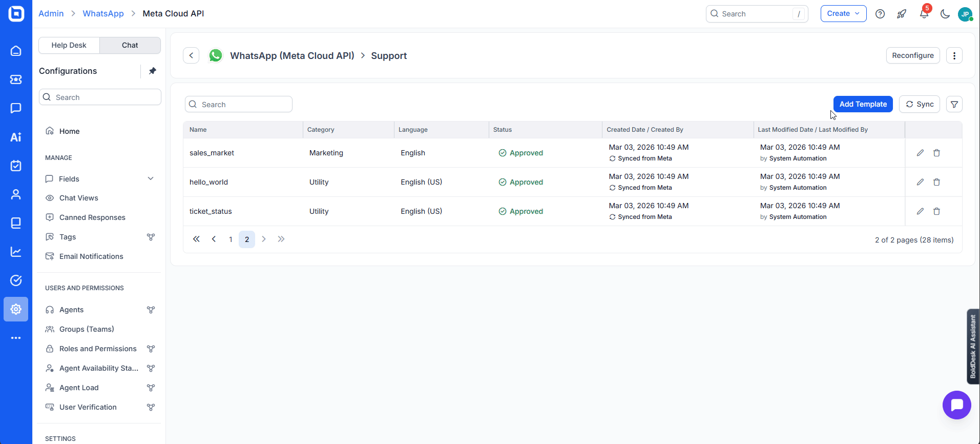Go to next page of templates

point(264,239)
